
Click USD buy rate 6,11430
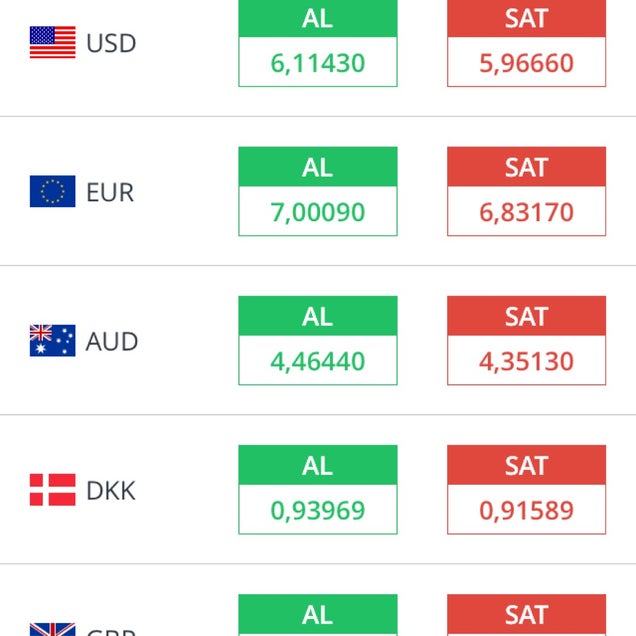point(318,64)
